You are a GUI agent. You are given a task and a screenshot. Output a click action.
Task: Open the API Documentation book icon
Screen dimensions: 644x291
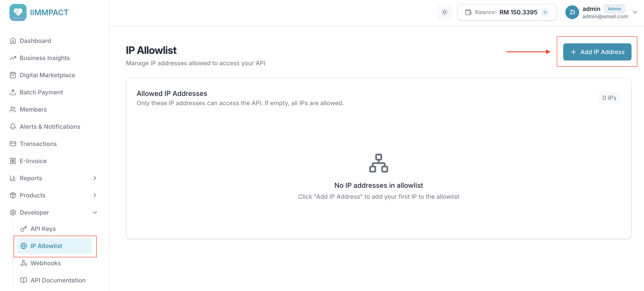click(23, 280)
